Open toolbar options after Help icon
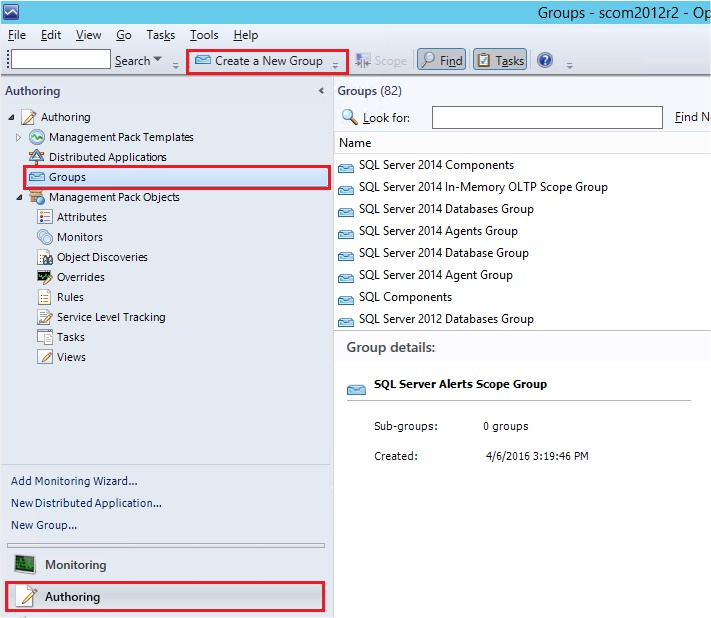This screenshot has width=711, height=618. coord(570,66)
